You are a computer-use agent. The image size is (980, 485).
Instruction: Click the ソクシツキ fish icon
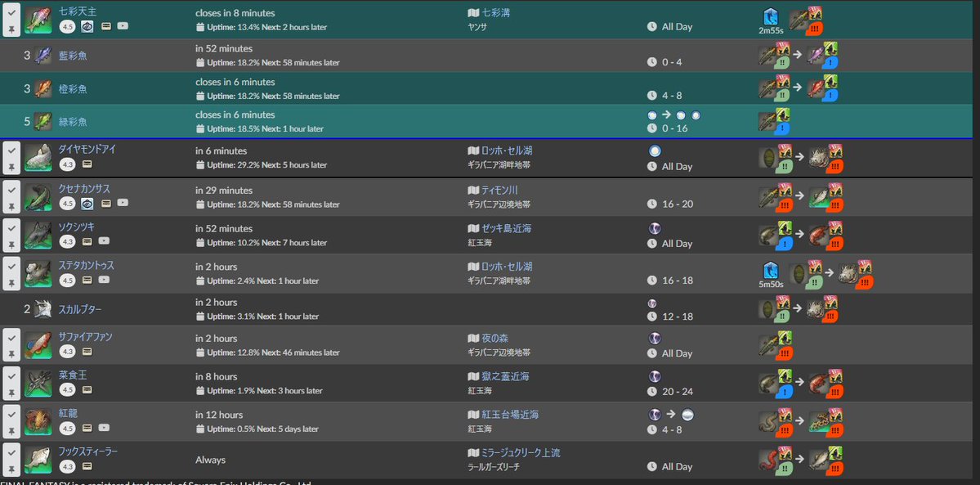click(x=38, y=235)
